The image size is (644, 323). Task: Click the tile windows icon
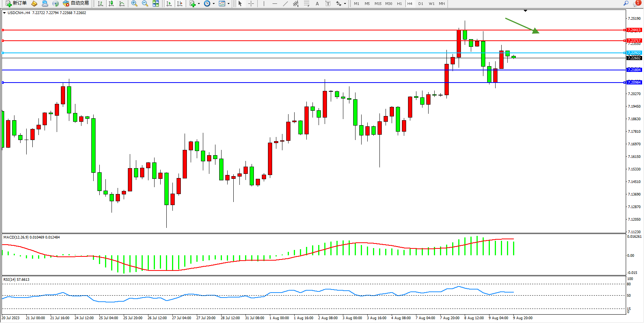click(156, 3)
